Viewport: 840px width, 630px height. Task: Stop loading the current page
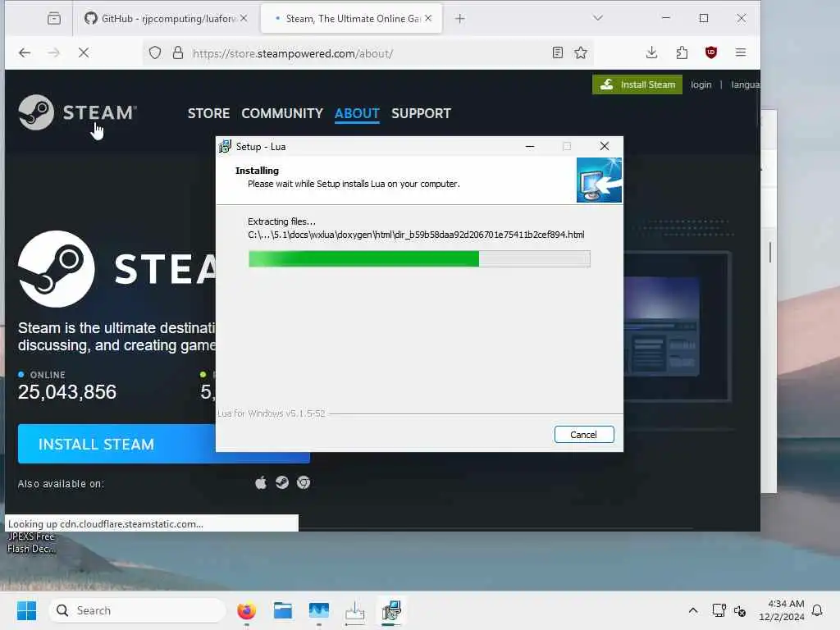pos(84,52)
